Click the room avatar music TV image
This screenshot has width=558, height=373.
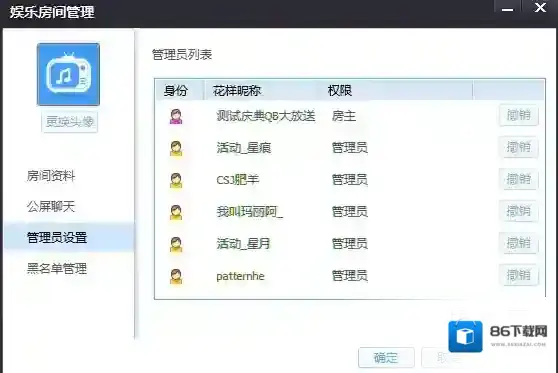[68, 74]
